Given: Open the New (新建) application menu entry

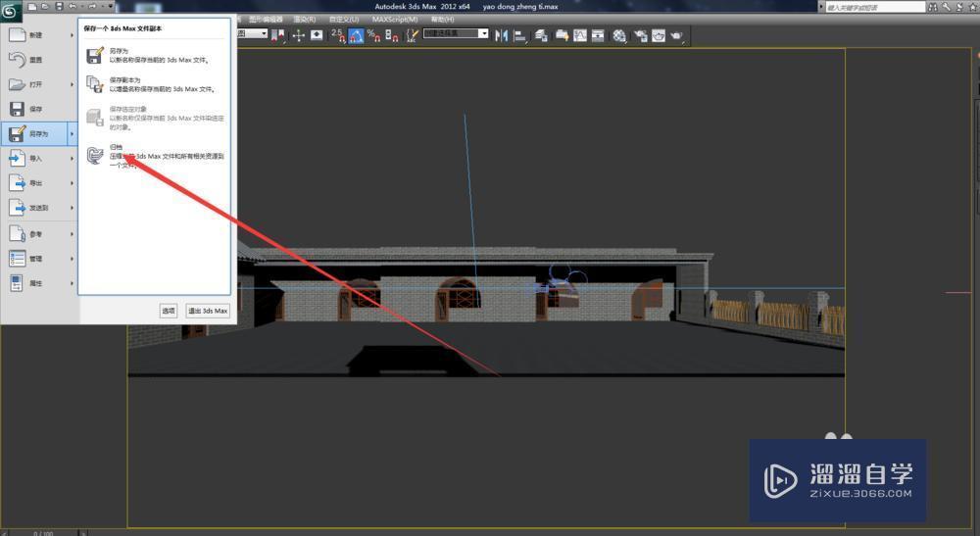Looking at the screenshot, I should click(40, 35).
